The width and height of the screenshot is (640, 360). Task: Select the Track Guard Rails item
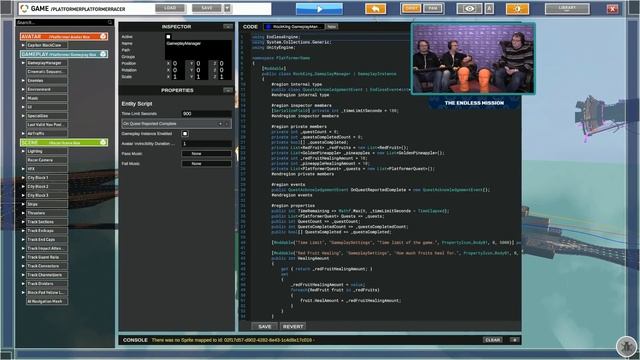coord(47,257)
